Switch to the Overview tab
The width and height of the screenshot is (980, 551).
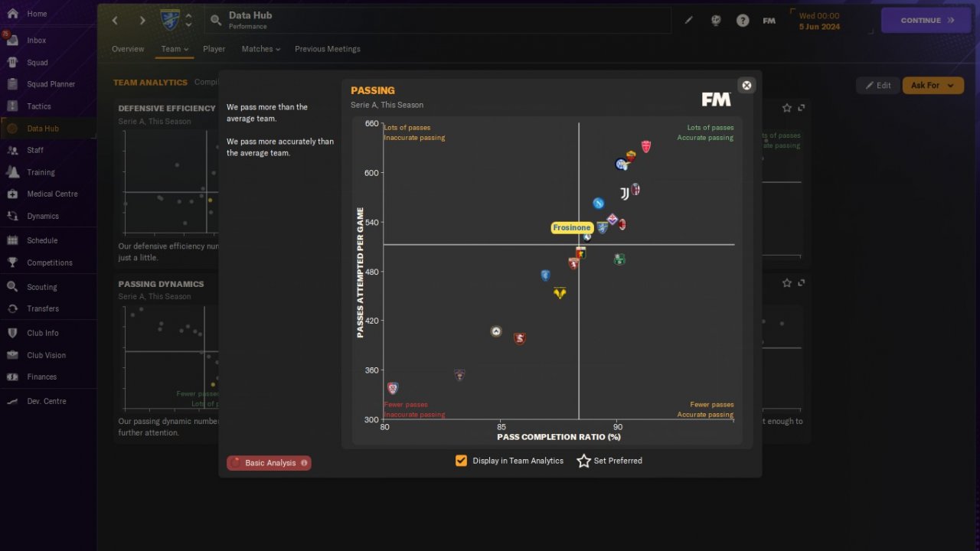point(128,49)
